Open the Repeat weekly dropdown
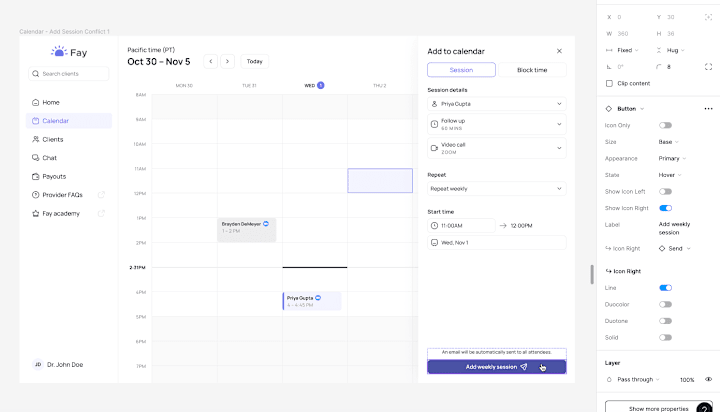 click(x=497, y=189)
